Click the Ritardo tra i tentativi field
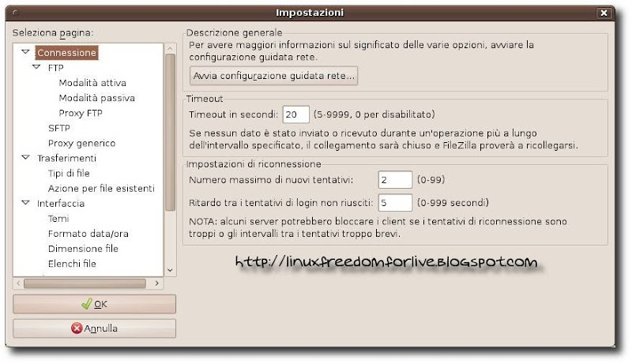Viewport: 632px width, 364px height. point(395,203)
